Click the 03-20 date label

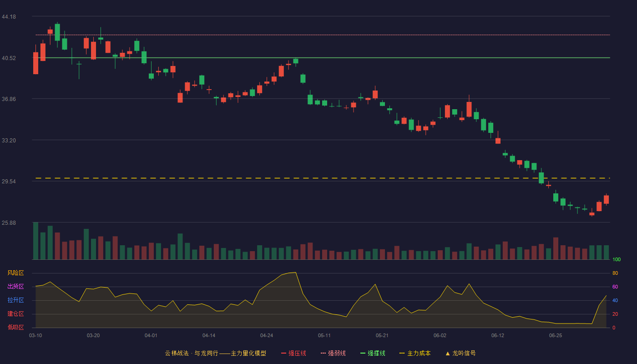(x=93, y=335)
